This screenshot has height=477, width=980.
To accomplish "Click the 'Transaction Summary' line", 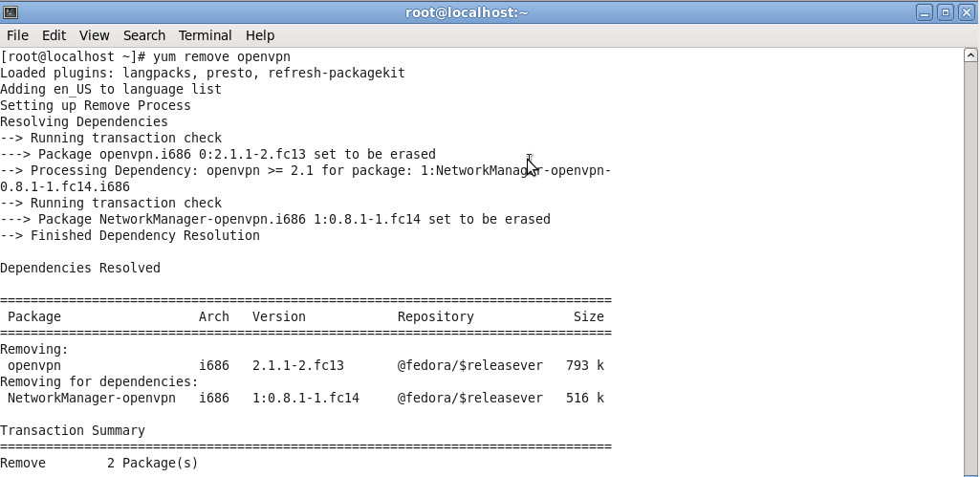I will pyautogui.click(x=73, y=431).
